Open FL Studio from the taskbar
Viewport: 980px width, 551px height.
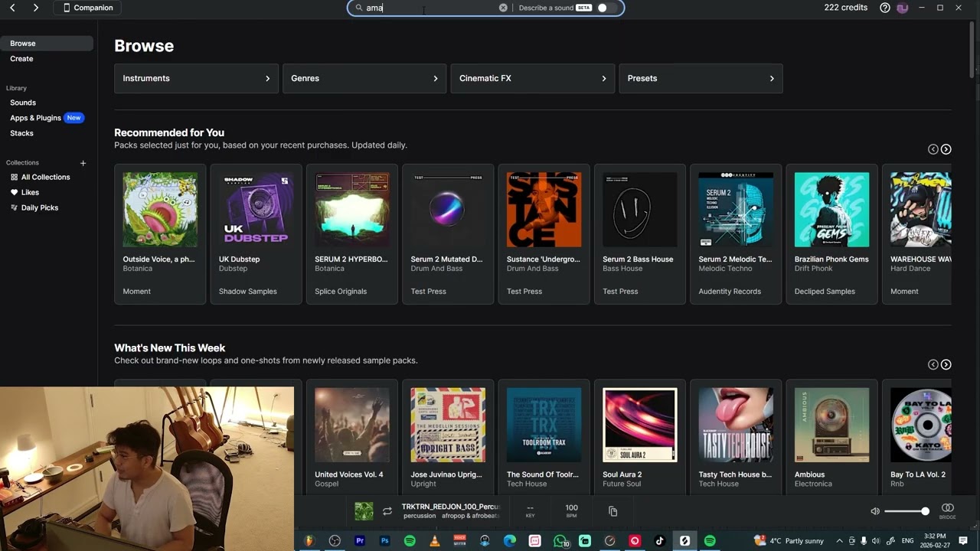309,541
